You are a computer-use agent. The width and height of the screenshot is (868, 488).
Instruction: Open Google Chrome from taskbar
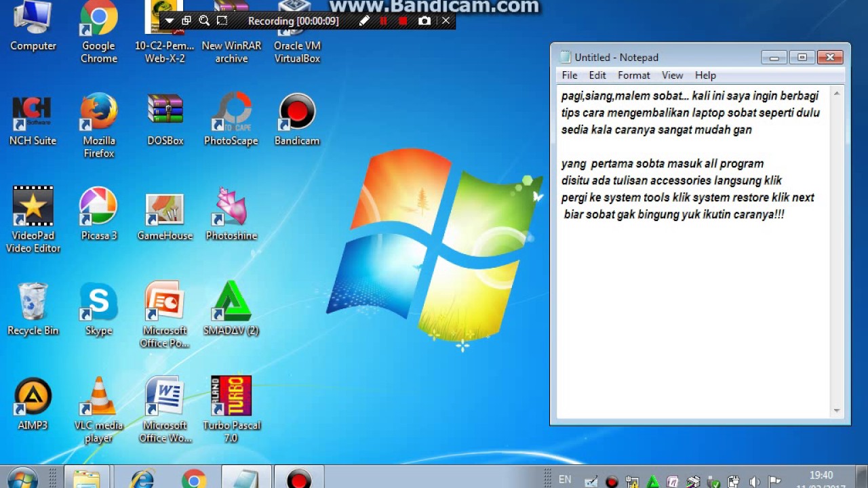[x=194, y=478]
